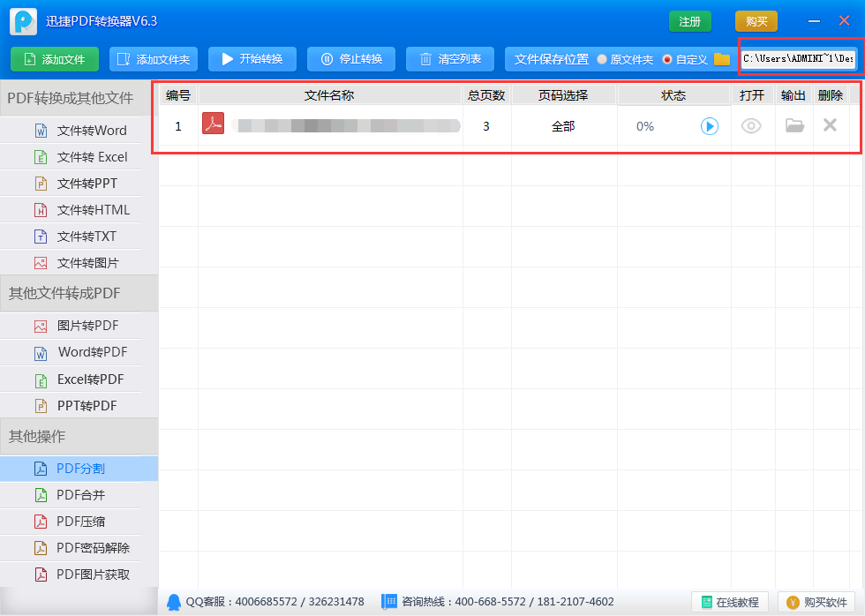Click the 注册 button
Image resolution: width=865 pixels, height=616 pixels.
coord(689,20)
